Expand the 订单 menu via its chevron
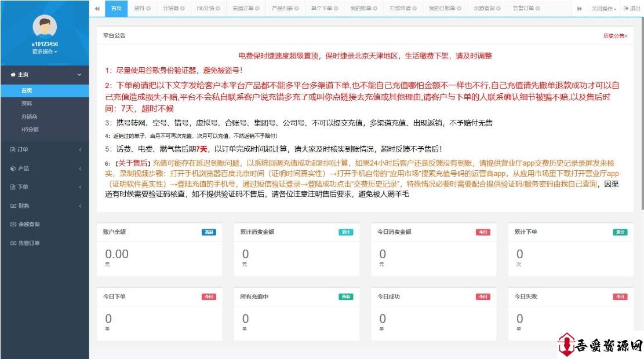This screenshot has height=359, width=644. [80, 150]
